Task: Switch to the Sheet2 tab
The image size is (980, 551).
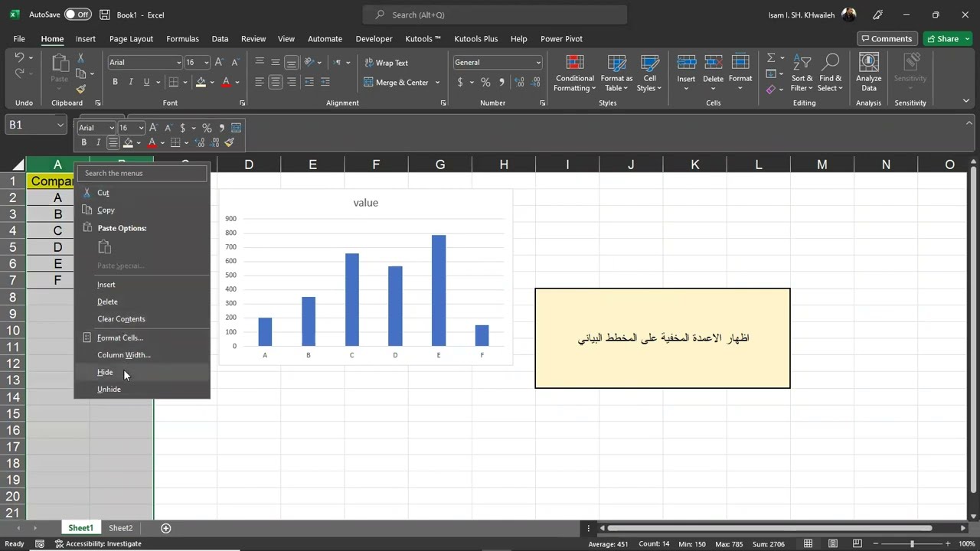Action: [120, 528]
